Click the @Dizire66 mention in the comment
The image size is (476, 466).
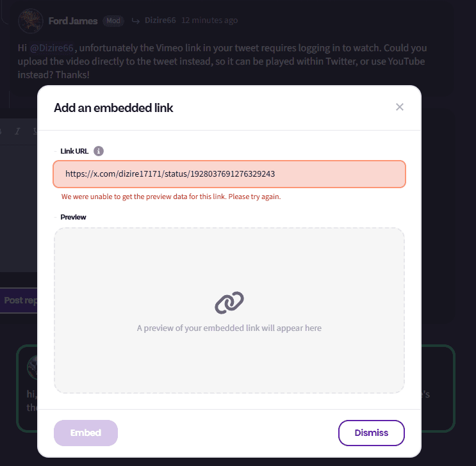point(52,48)
